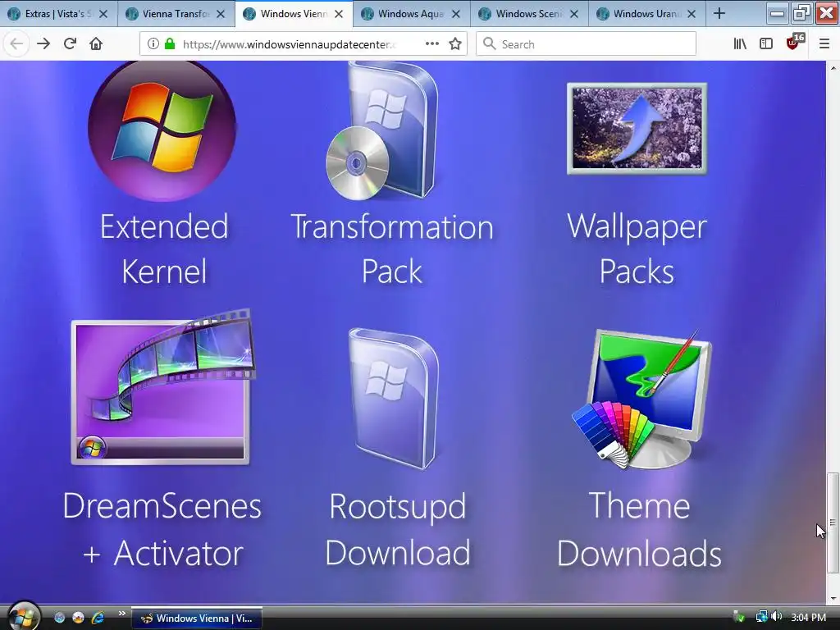Open the volume speaker tray icon

[x=777, y=617]
